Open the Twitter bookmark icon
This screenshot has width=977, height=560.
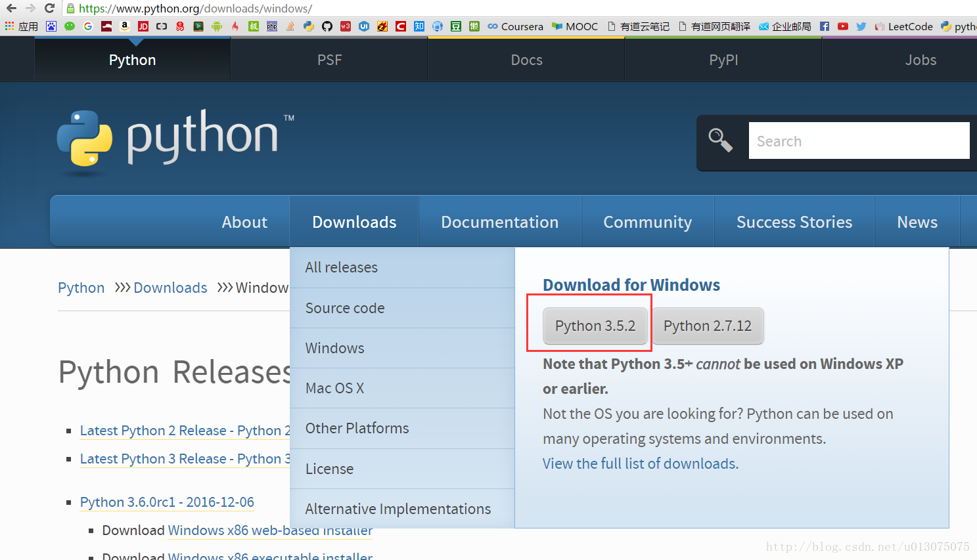[861, 26]
